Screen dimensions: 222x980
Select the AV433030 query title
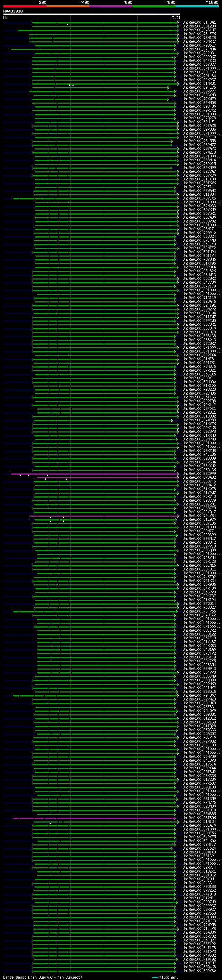click(13, 11)
